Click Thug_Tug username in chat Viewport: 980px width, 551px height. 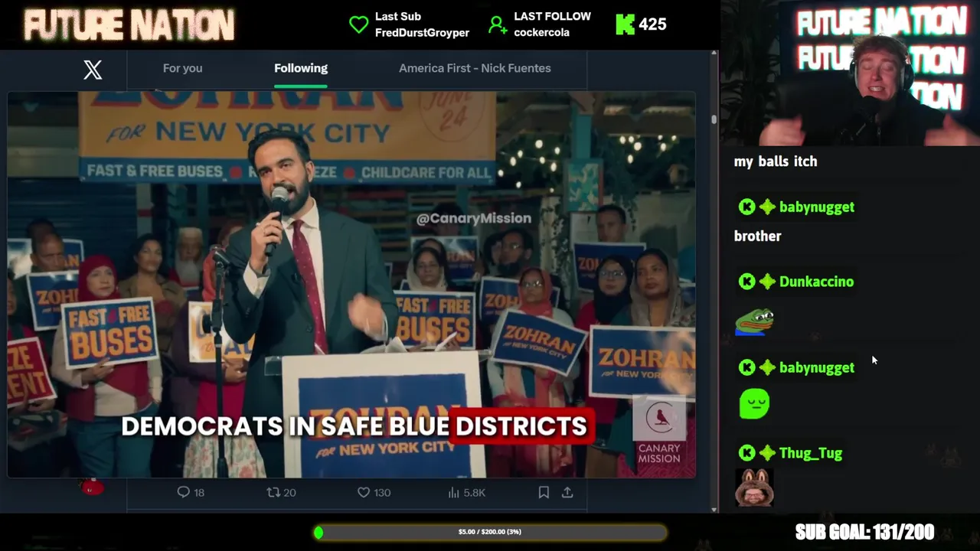coord(811,453)
